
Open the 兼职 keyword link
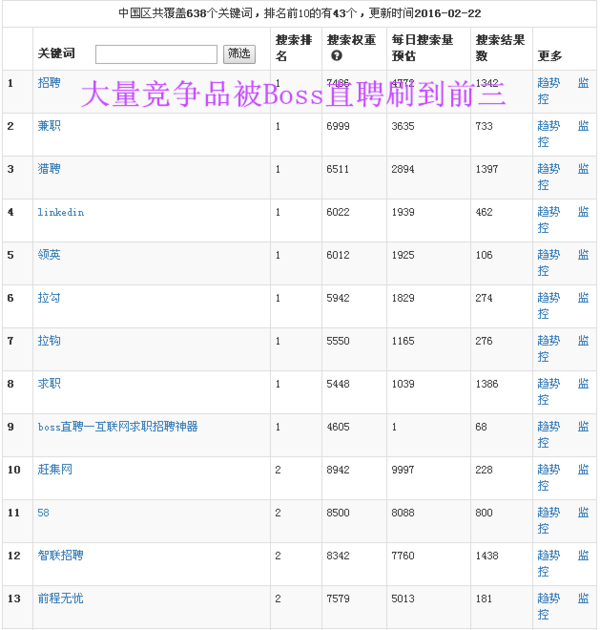click(x=49, y=126)
